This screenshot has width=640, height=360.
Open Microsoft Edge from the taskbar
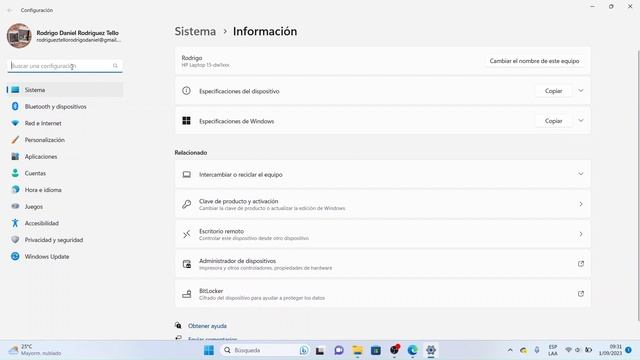(412, 350)
